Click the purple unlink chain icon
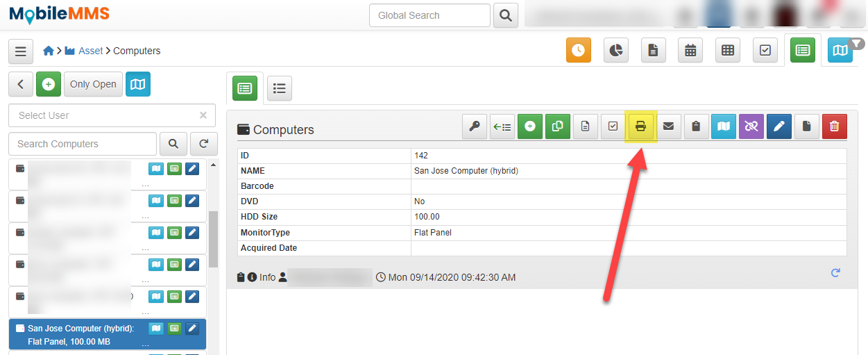The width and height of the screenshot is (868, 355). pyautogui.click(x=751, y=126)
